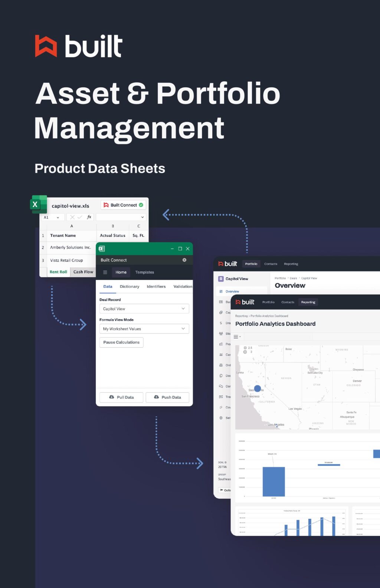Select the Tenant Name header cell

(x=71, y=235)
